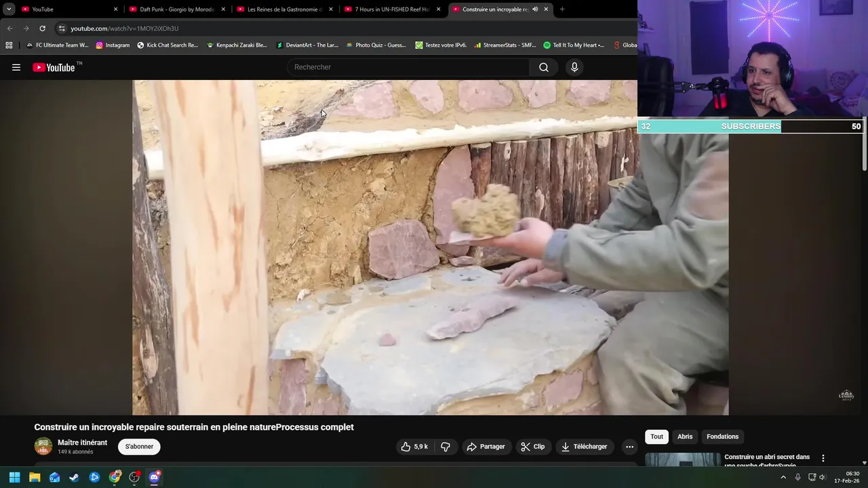Screen dimensions: 868x488
Task: Go forward in browser history
Action: click(x=26, y=28)
